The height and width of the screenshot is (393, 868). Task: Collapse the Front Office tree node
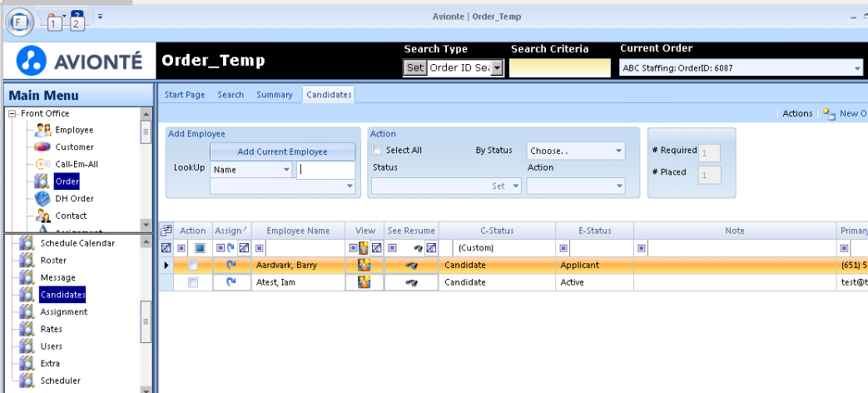12,113
